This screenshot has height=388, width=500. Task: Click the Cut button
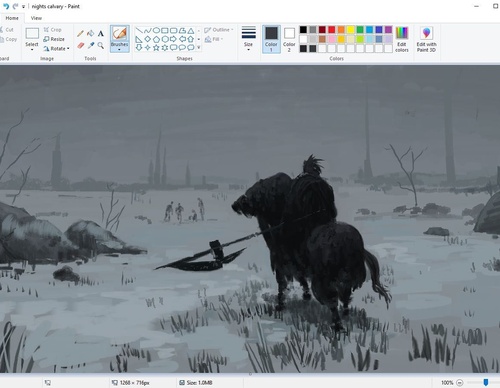(7, 30)
